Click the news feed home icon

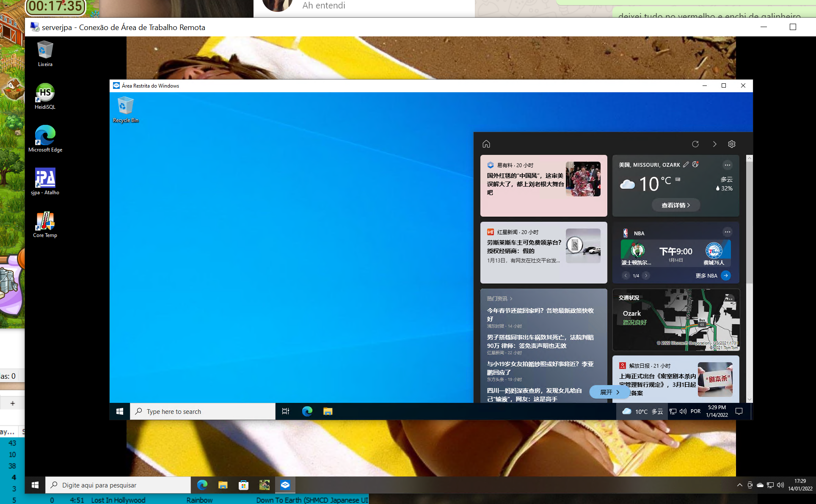pyautogui.click(x=486, y=144)
